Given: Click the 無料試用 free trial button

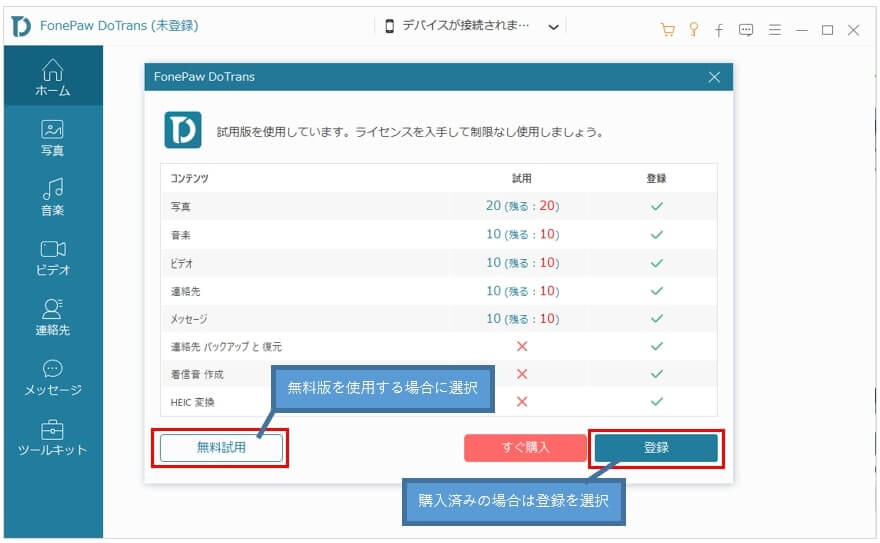Looking at the screenshot, I should 221,448.
